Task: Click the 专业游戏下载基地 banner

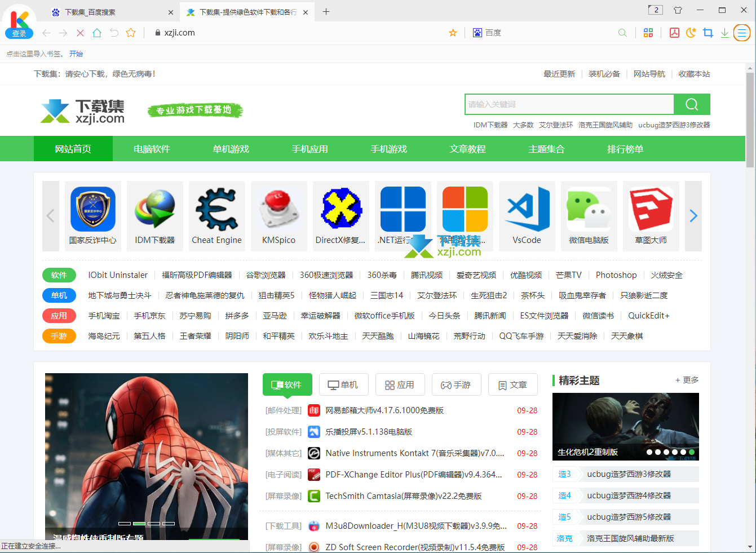Action: pos(195,110)
